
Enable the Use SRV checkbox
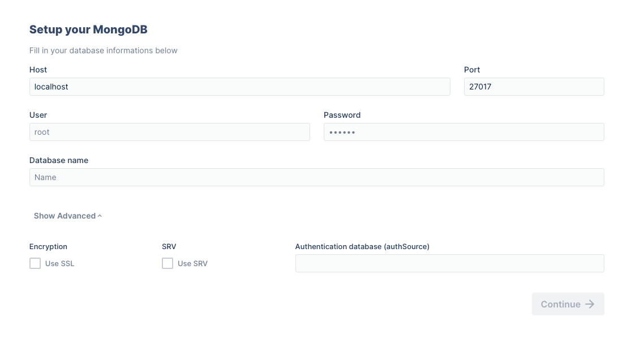pyautogui.click(x=168, y=263)
